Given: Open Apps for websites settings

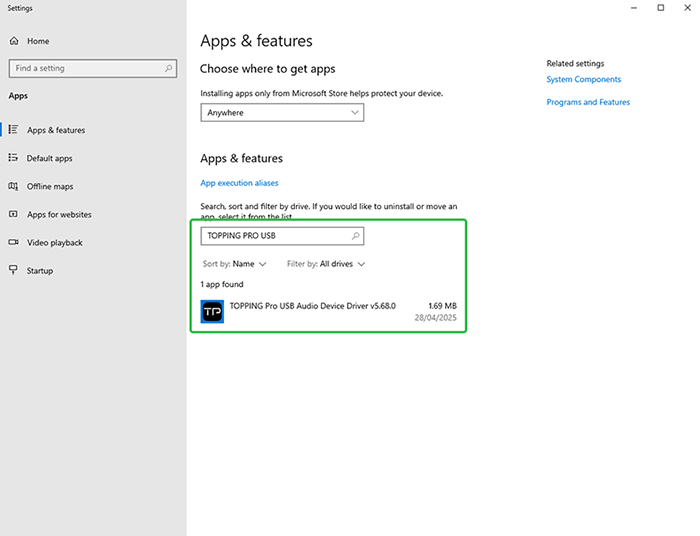Looking at the screenshot, I should point(59,214).
